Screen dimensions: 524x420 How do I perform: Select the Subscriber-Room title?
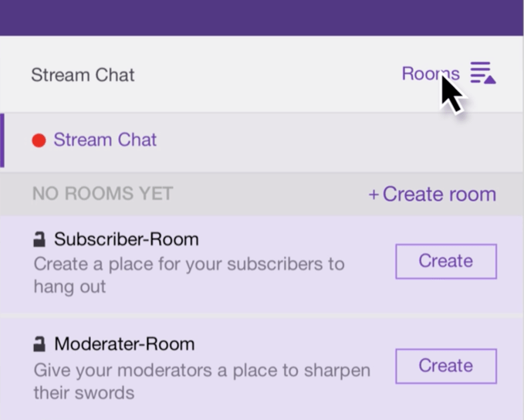[127, 239]
